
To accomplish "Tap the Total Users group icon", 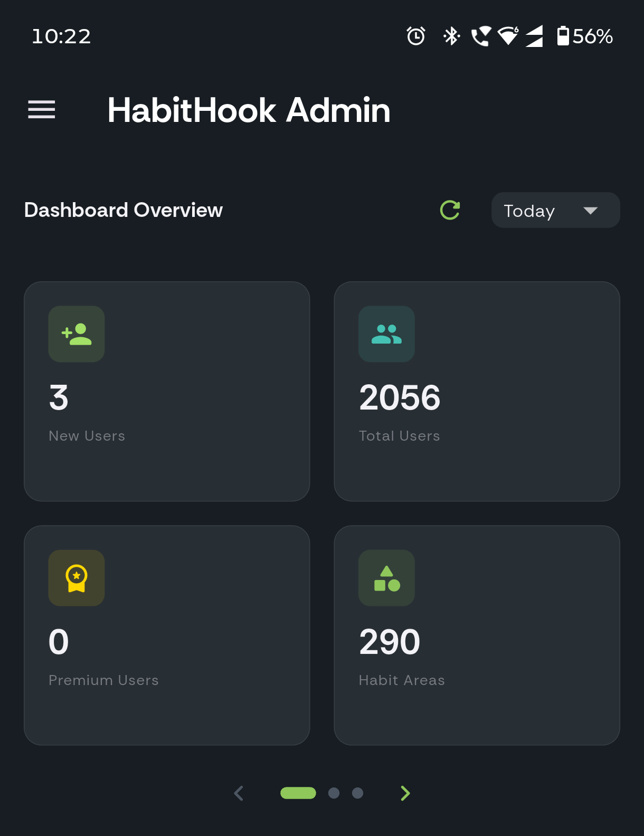I will (386, 334).
